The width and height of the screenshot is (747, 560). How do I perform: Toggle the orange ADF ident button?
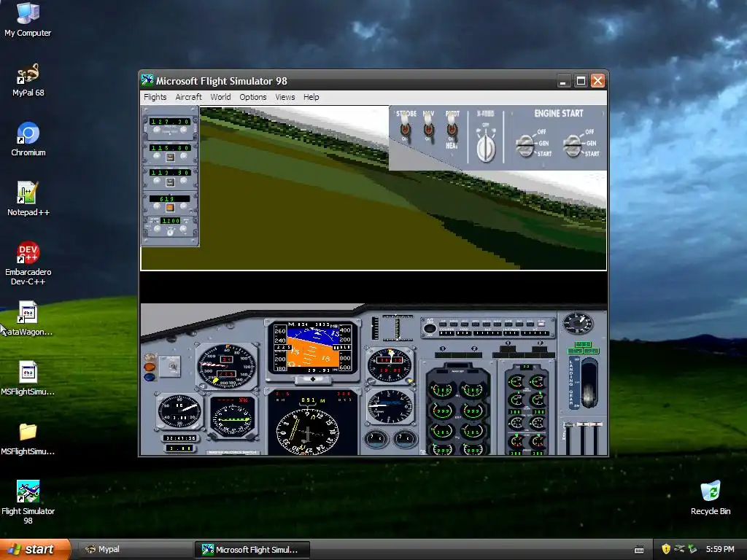pos(170,208)
